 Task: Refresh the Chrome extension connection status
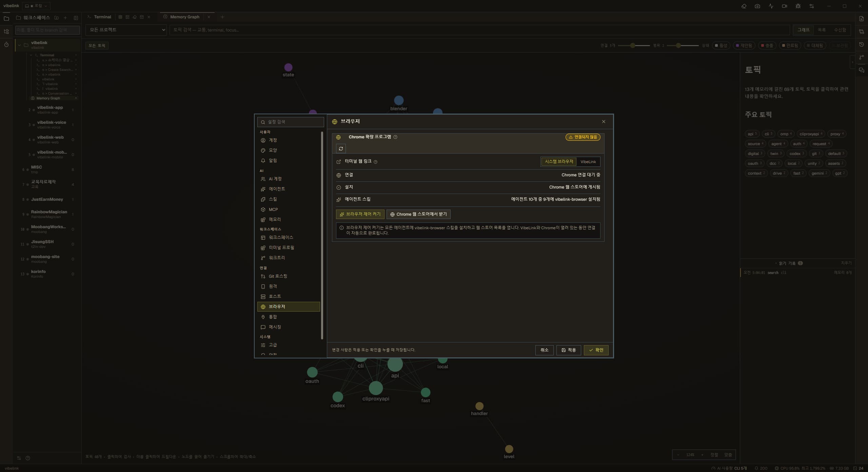341,149
